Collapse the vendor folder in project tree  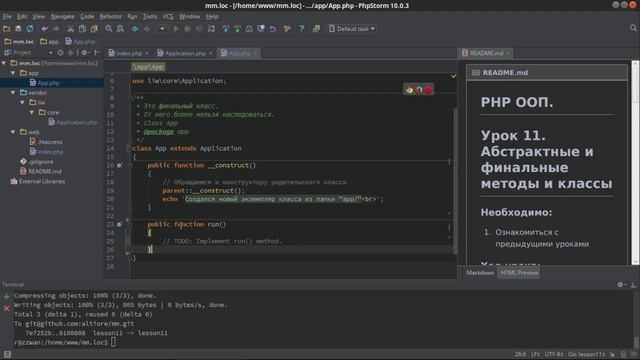click(13, 93)
